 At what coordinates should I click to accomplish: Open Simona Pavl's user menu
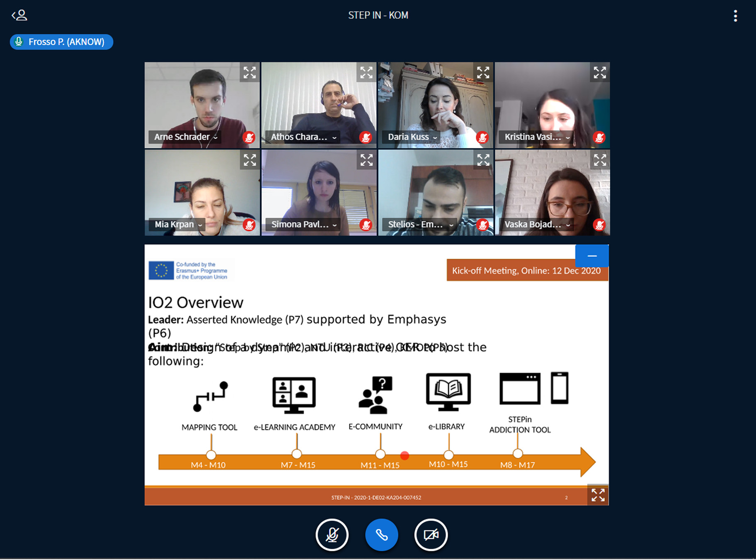[304, 224]
